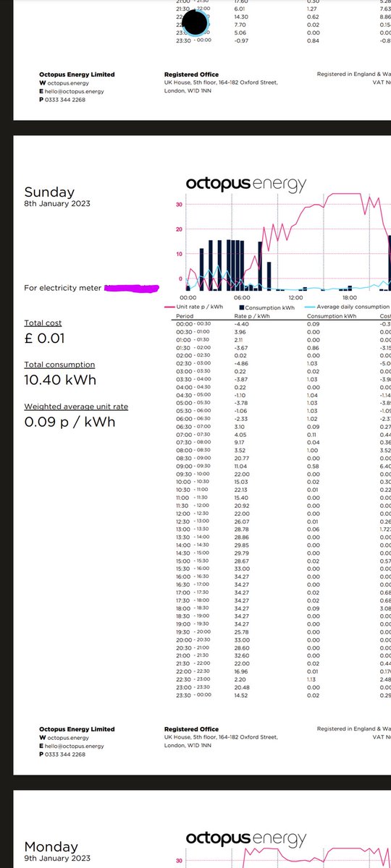This screenshot has width=391, height=868.
Task: Select the '£ 0.01' total cost value
Action: coord(45,338)
